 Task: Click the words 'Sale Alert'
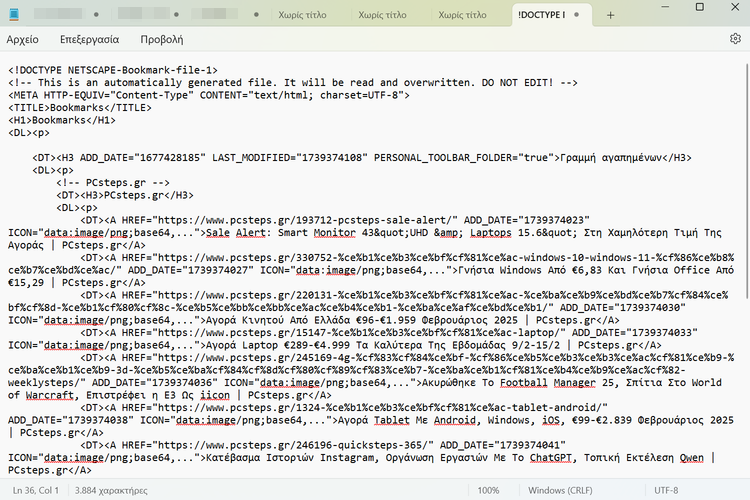(236, 233)
